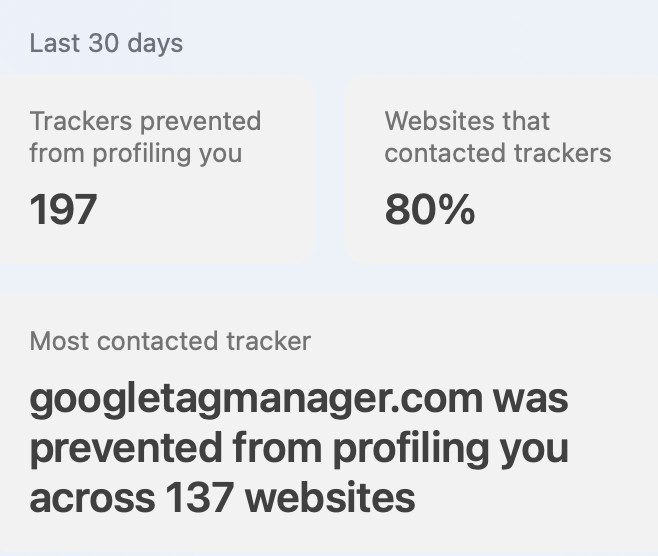This screenshot has height=556, width=658.
Task: Click the word was after googletagmanager.com
Action: [530, 400]
